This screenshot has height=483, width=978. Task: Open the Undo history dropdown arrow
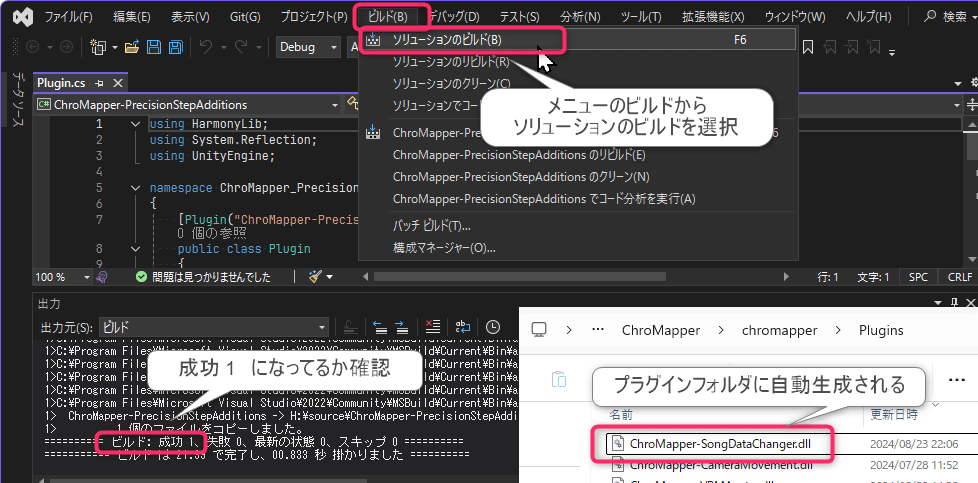222,47
